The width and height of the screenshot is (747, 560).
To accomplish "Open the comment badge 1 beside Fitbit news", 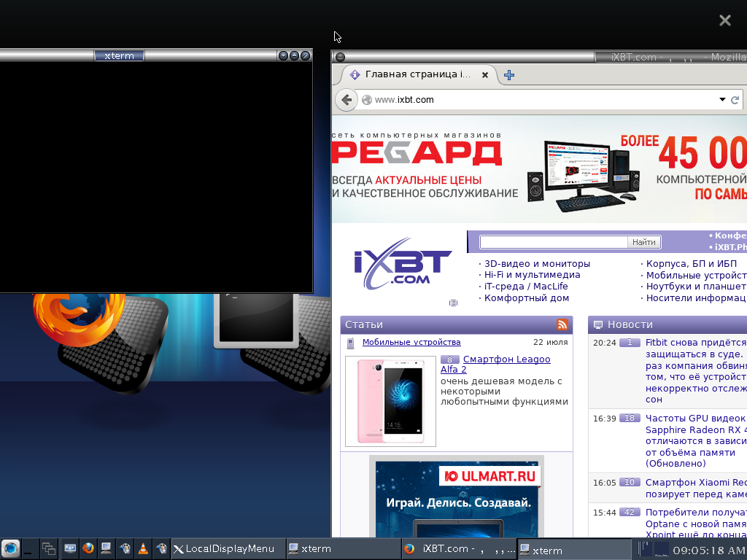I will click(630, 342).
